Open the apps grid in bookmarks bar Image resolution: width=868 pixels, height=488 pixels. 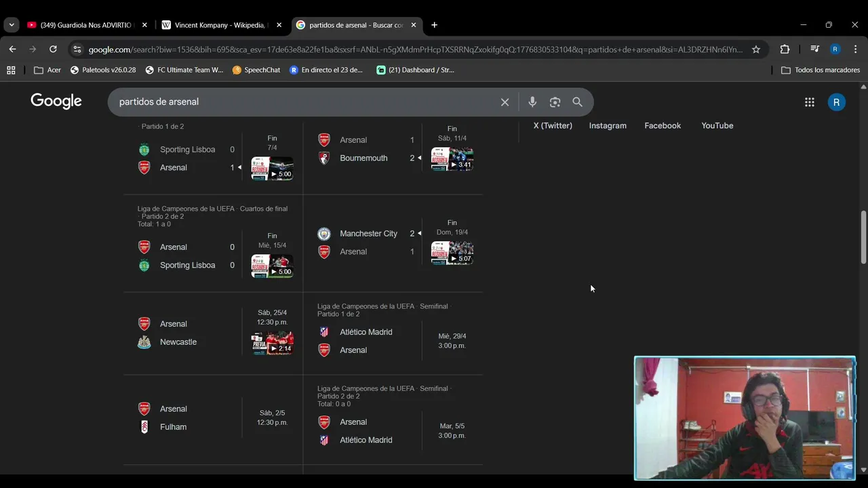(11, 70)
